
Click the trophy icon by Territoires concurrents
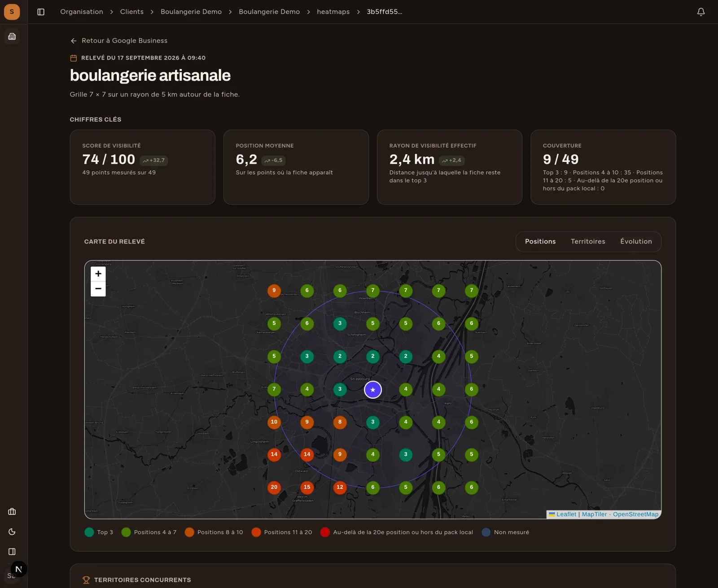(x=86, y=580)
